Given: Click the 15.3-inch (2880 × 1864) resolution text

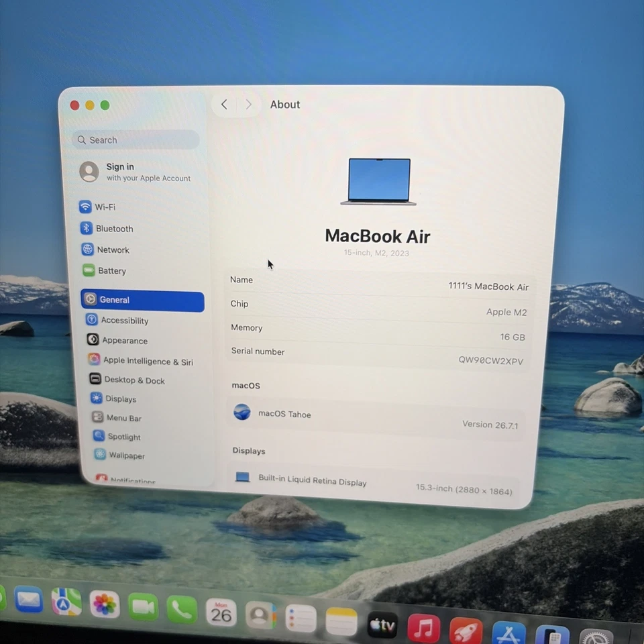Looking at the screenshot, I should 464,489.
